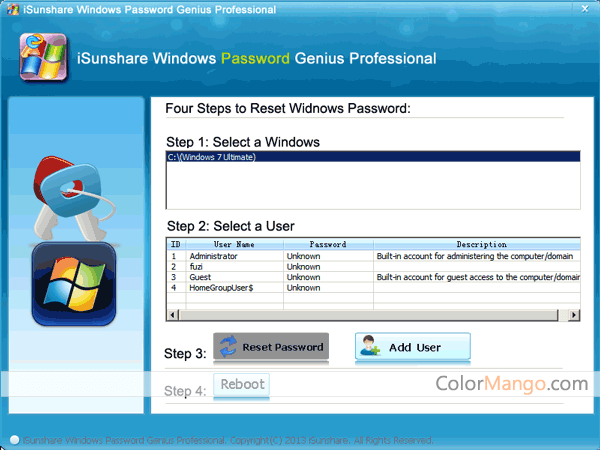Click the User Name column header

234,244
